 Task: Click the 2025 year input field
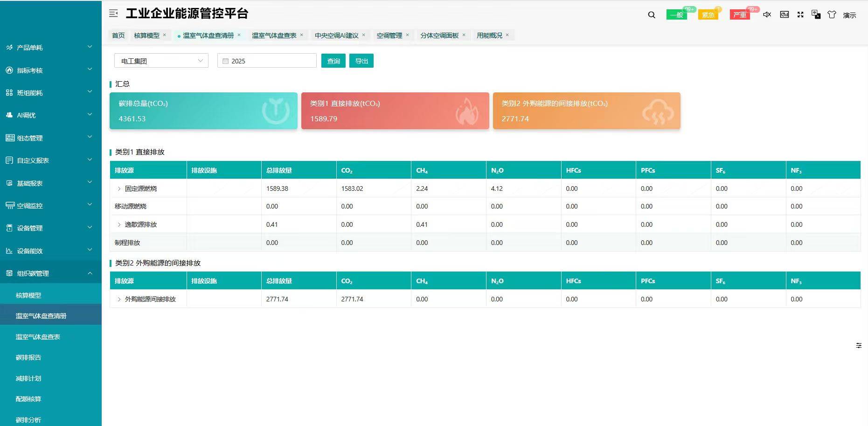click(266, 60)
